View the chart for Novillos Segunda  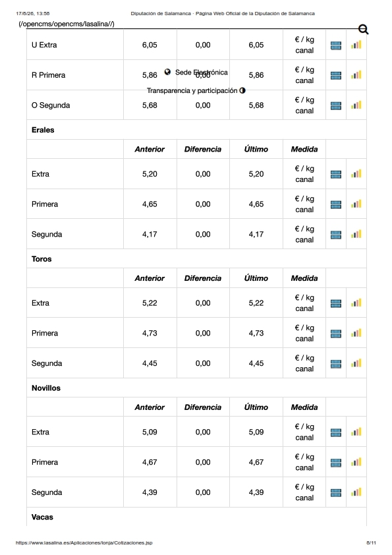coord(356,492)
